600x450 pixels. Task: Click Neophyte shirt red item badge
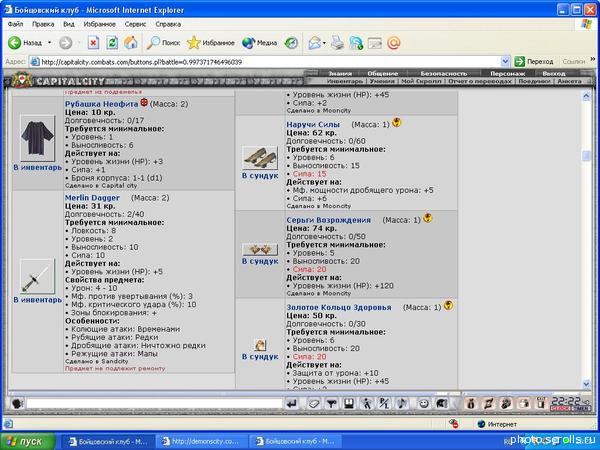pos(144,103)
